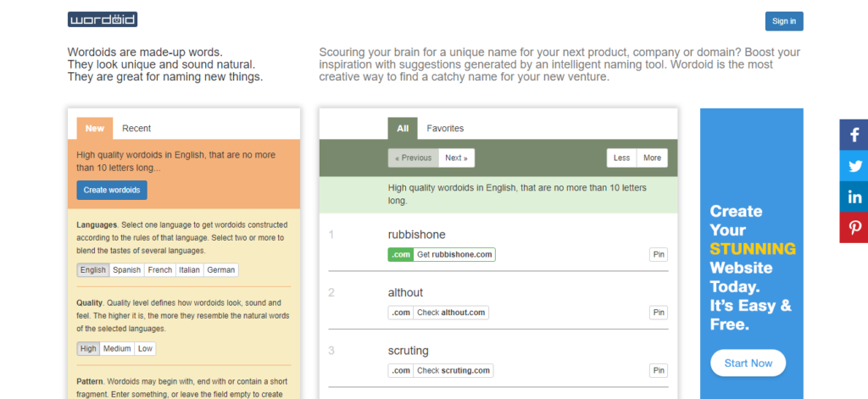This screenshot has width=868, height=399.
Task: Share page on Twitter
Action: [854, 165]
